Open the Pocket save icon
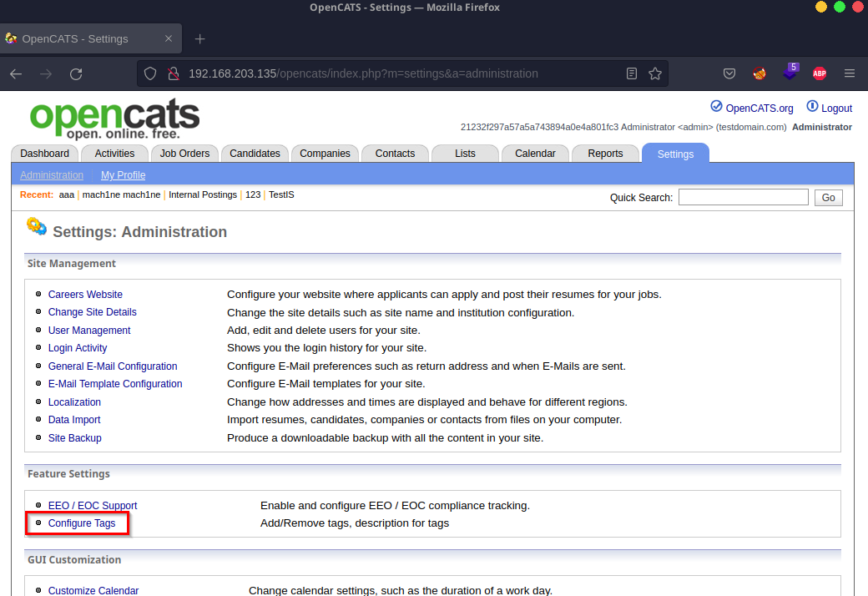868x596 pixels. [x=729, y=73]
